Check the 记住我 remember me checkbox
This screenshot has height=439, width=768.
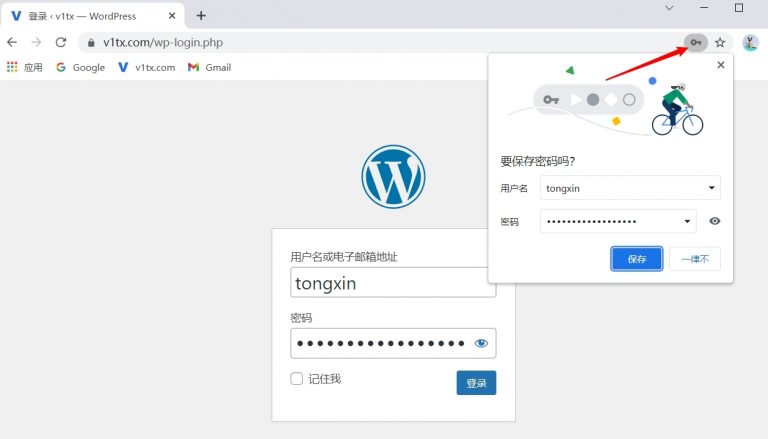point(297,378)
